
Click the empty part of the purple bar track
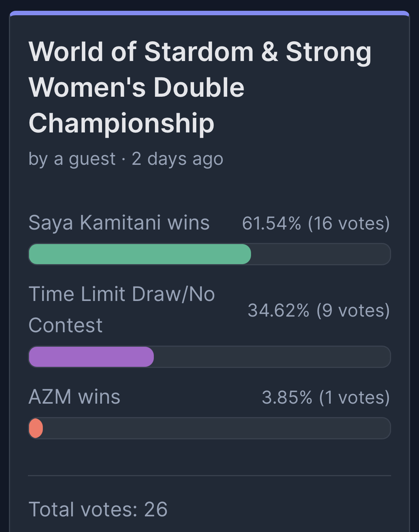pos(272,357)
